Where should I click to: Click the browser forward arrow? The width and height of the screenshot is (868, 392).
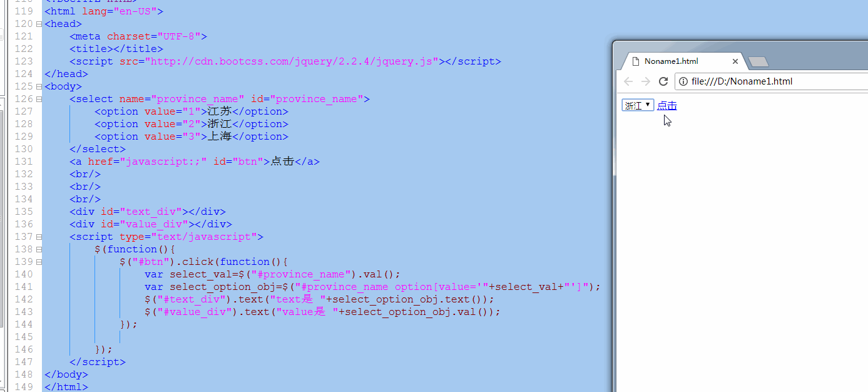(646, 81)
